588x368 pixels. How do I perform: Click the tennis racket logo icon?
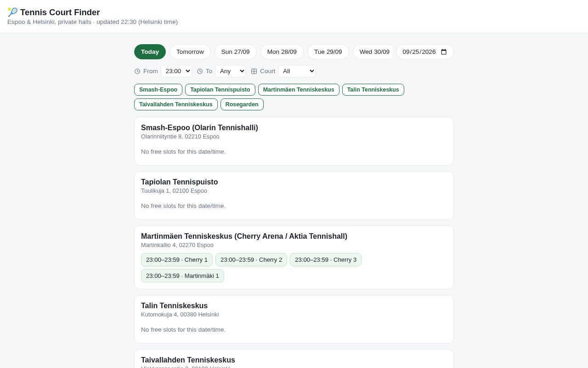point(12,12)
